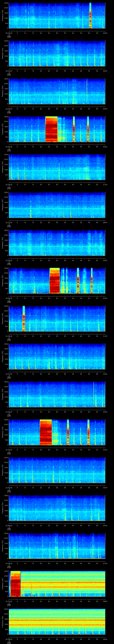The image size is (114, 644).
Task: Select the burst near 43s in 22:29:00 spectrogram
Action: pos(78,281)
